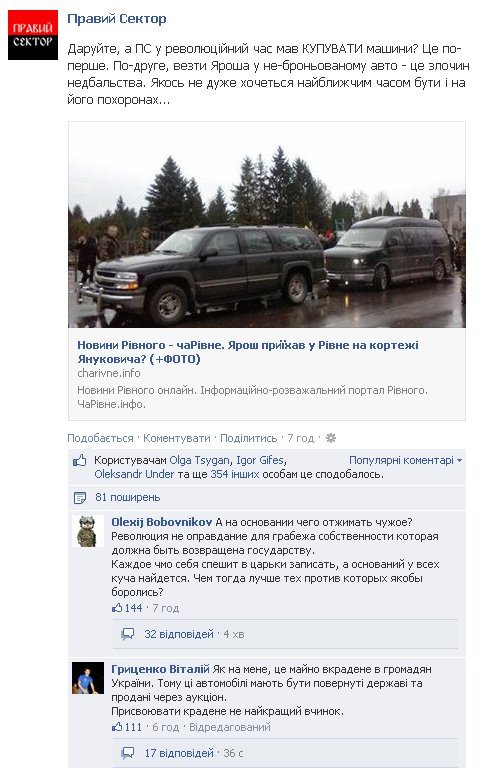Viewport: 498px width, 768px height.
Task: Click Коментувати under the post
Action: [x=177, y=438]
